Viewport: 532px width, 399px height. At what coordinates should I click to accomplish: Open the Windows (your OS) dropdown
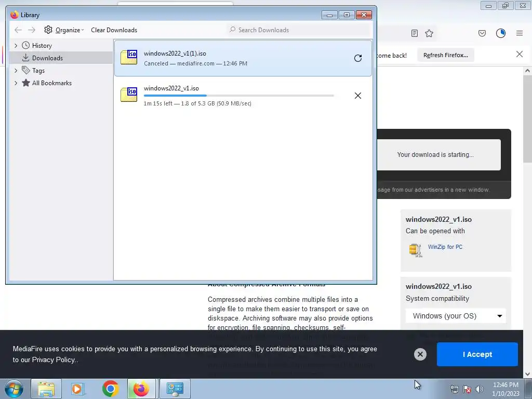[x=456, y=316]
